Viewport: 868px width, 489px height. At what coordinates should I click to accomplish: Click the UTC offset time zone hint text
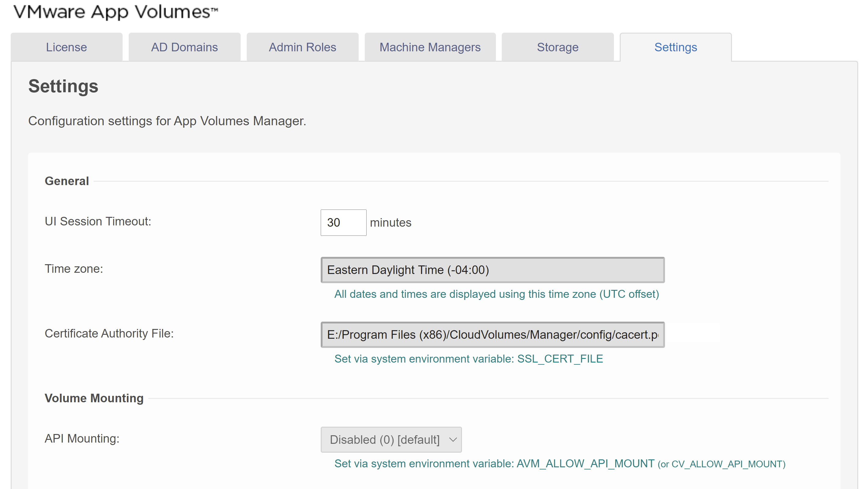click(x=496, y=294)
